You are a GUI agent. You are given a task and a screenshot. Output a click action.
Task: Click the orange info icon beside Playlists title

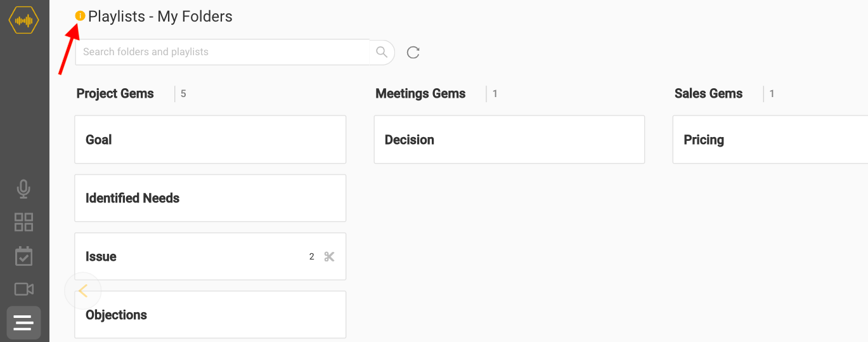coord(80,16)
